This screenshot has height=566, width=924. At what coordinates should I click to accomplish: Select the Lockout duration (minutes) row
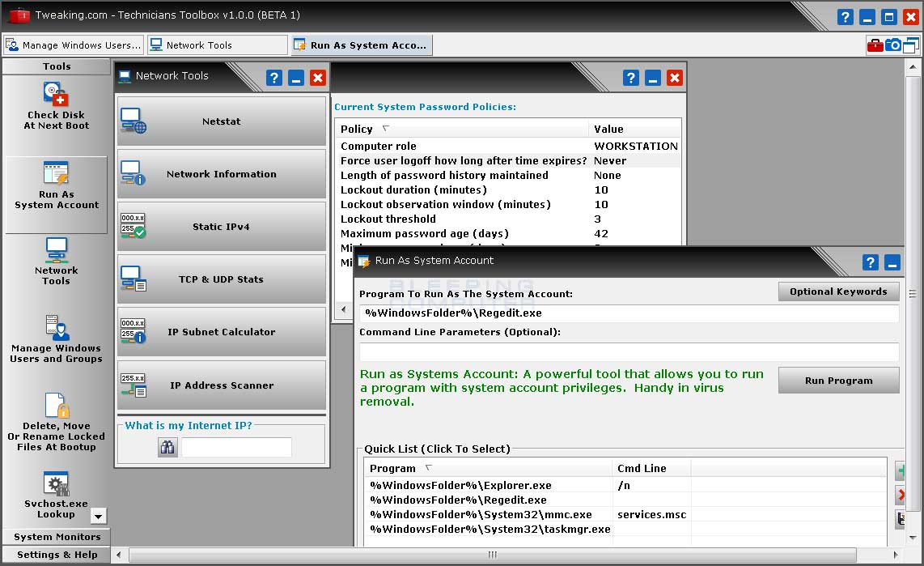pos(508,189)
